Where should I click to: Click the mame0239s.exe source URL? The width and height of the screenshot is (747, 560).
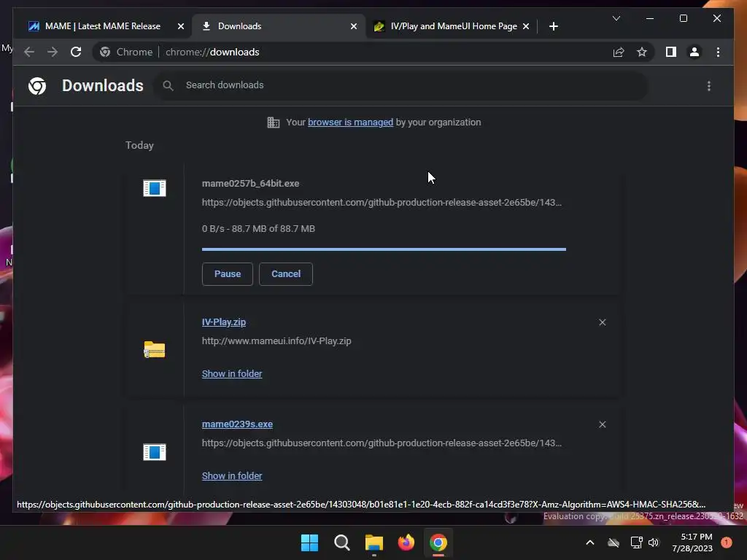(x=382, y=443)
